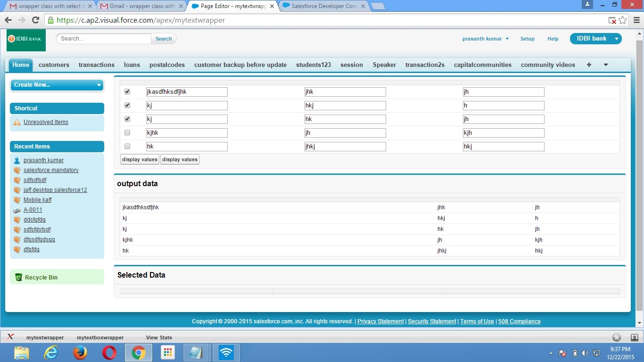Screen dimensions: 644x362
Task: Open the transactions tab
Action: [x=96, y=65]
